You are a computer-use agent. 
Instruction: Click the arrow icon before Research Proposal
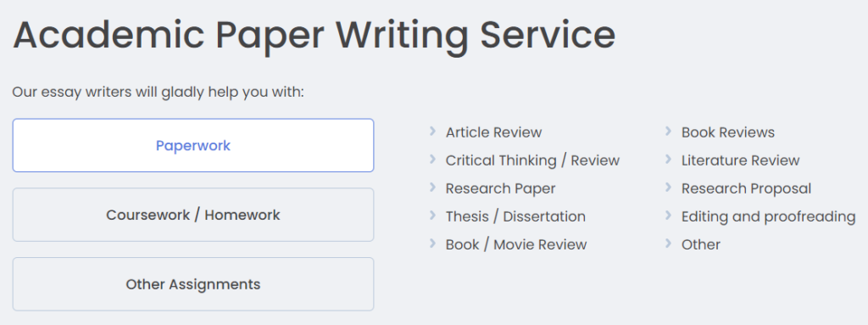tap(668, 187)
